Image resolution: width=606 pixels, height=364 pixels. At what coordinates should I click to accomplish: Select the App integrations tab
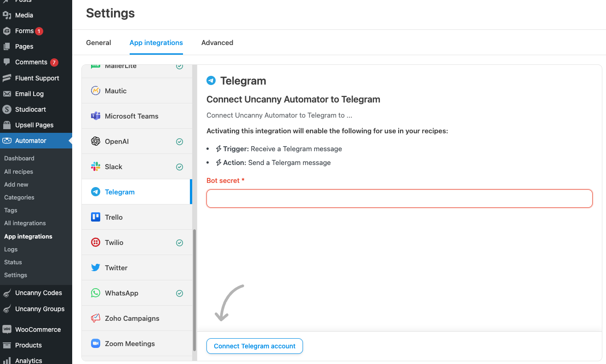coord(156,43)
